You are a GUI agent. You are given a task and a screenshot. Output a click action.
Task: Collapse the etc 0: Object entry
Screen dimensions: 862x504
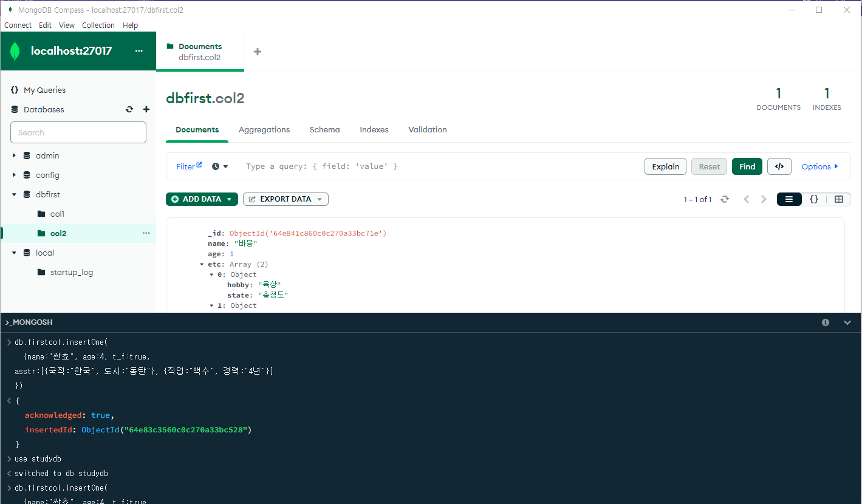coord(211,275)
